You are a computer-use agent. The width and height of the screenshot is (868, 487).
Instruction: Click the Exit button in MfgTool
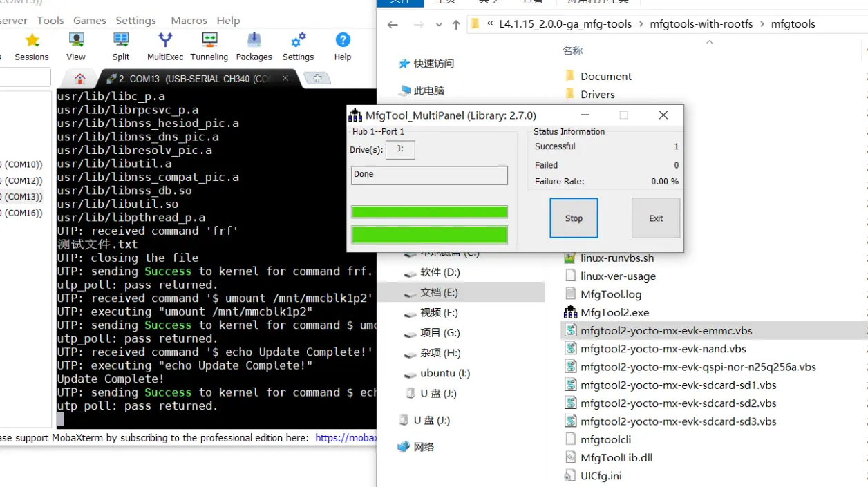[656, 218]
